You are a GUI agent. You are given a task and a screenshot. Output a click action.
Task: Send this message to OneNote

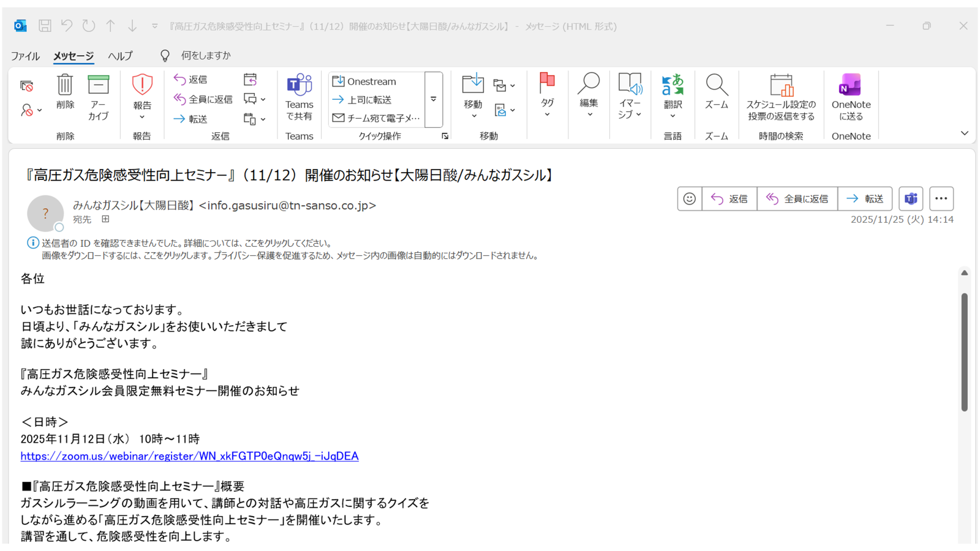click(x=851, y=97)
